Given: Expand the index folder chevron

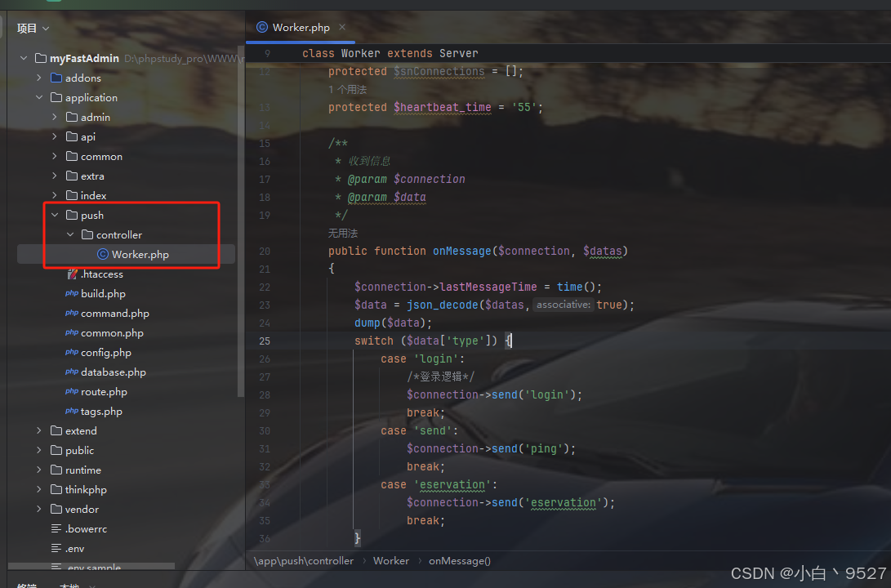Looking at the screenshot, I should (55, 195).
